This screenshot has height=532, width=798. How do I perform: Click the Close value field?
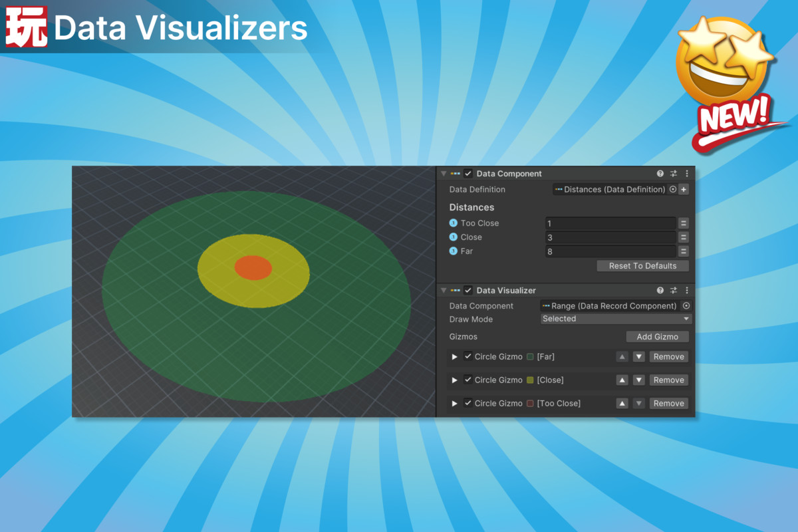[x=610, y=237]
